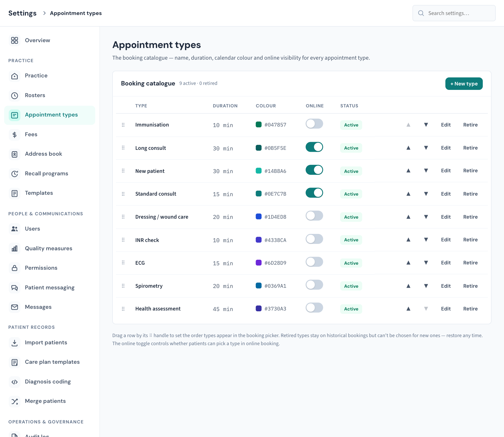Click the Merge patients shuffle icon
This screenshot has width=504, height=437.
point(14,401)
